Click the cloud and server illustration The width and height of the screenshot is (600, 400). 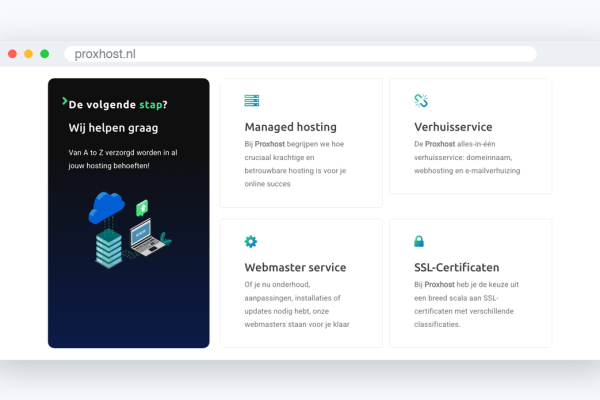coord(129,230)
